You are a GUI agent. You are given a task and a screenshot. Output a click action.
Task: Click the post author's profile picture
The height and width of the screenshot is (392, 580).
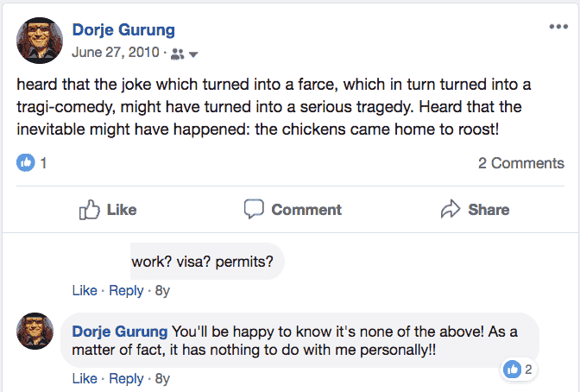(x=40, y=41)
